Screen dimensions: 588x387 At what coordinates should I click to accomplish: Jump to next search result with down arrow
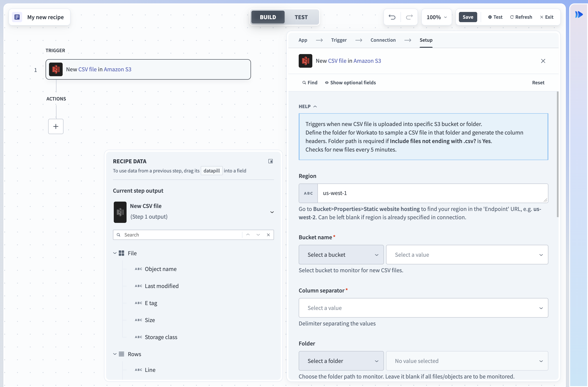258,235
